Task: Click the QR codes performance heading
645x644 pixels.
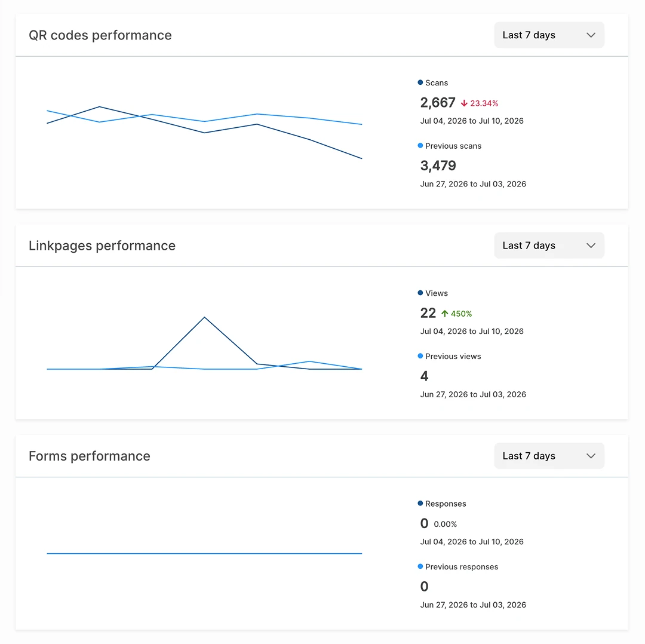Action: pos(100,35)
